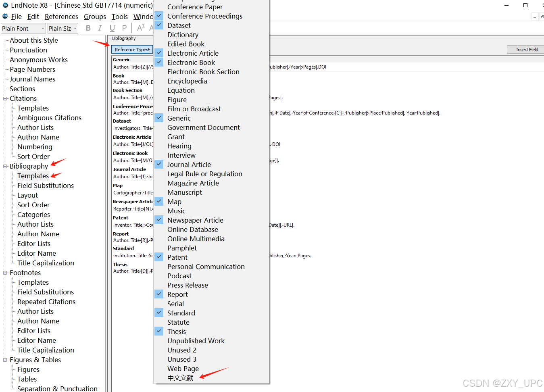
Task: Select Figures under Figures & Tables
Action: click(28, 369)
